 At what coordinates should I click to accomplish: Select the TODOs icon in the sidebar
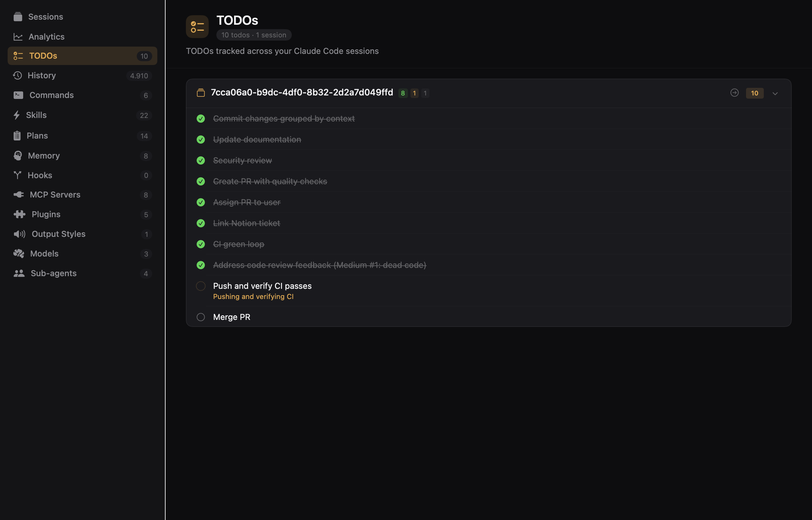click(18, 56)
